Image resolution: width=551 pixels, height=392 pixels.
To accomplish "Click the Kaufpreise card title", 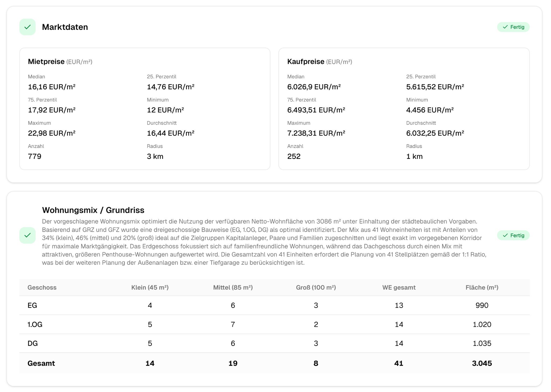I will [306, 62].
